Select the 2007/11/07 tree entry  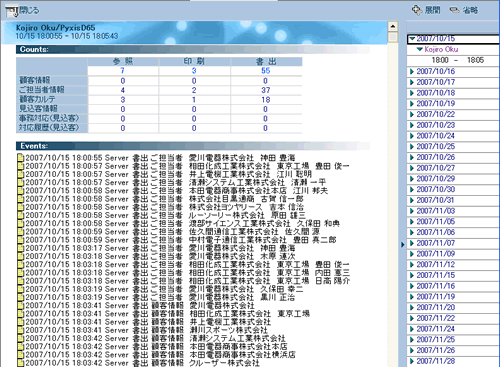tap(436, 243)
